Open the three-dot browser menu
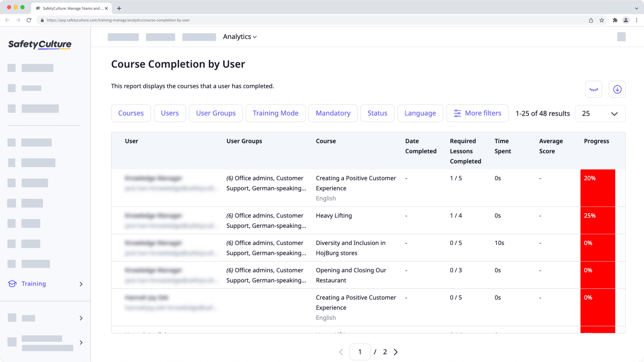The image size is (644, 362). pyautogui.click(x=637, y=20)
